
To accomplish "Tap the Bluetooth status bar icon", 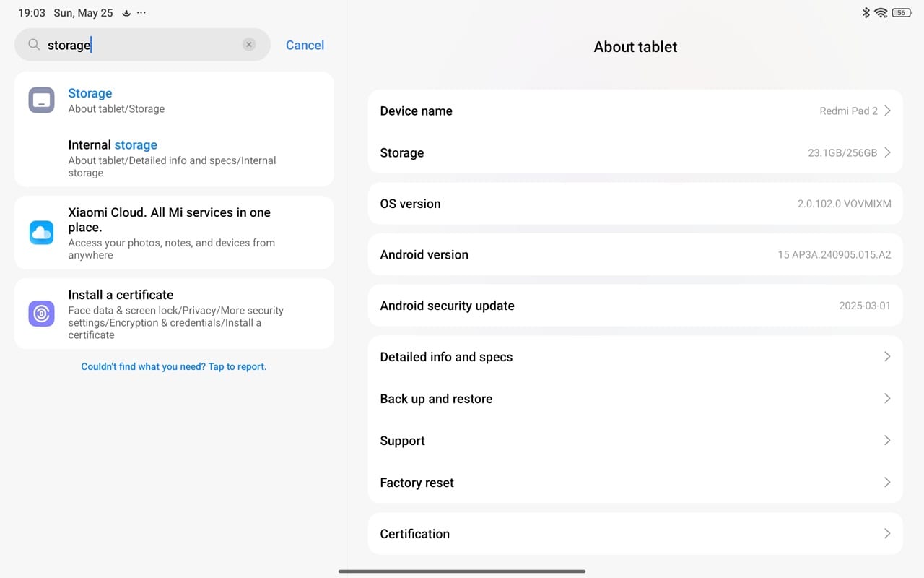I will coord(866,12).
